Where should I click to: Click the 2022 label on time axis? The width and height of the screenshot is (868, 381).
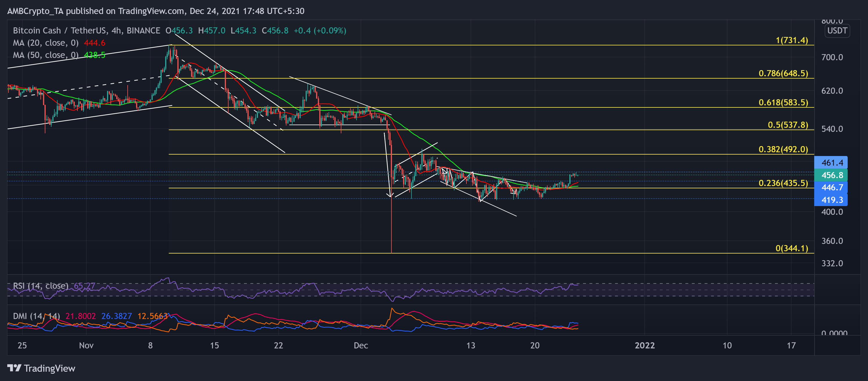coord(644,345)
